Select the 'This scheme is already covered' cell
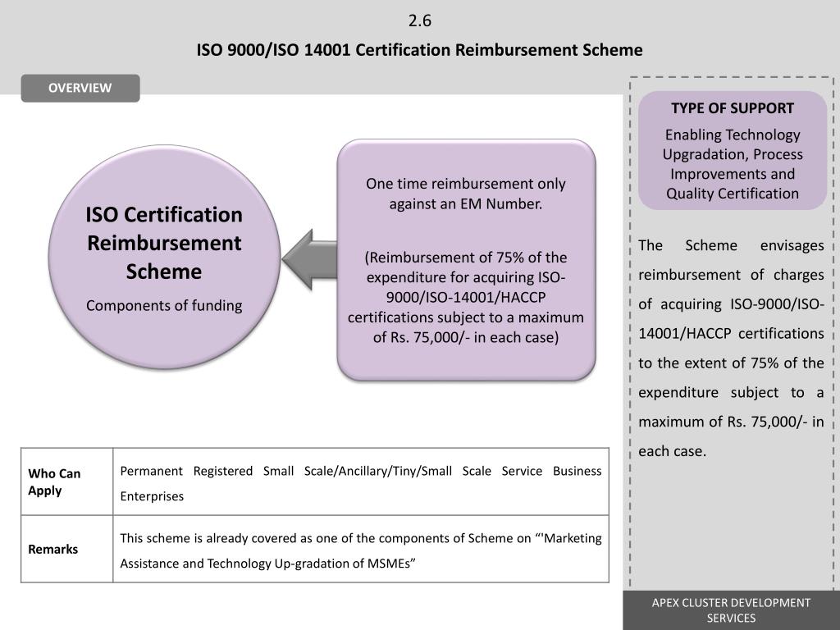 (361, 549)
